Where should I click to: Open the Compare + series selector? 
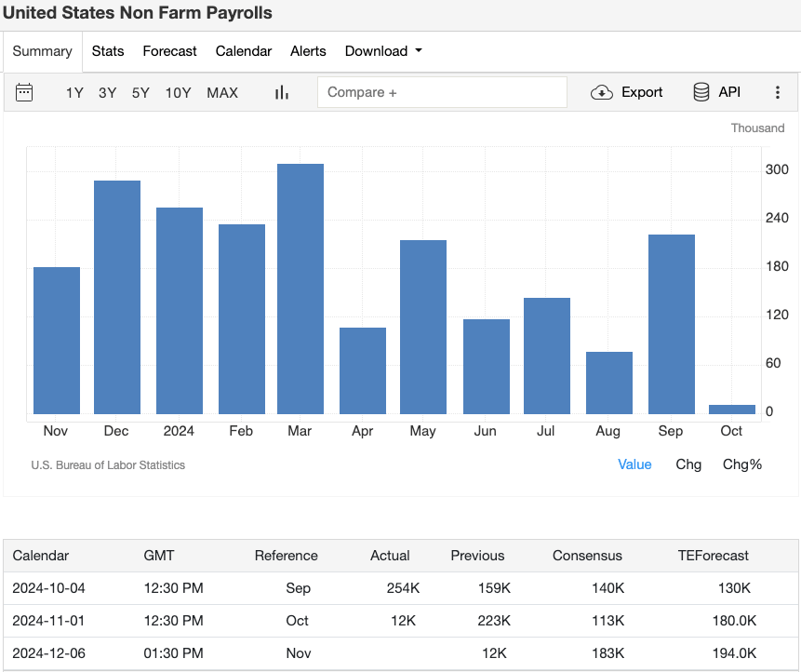[442, 92]
